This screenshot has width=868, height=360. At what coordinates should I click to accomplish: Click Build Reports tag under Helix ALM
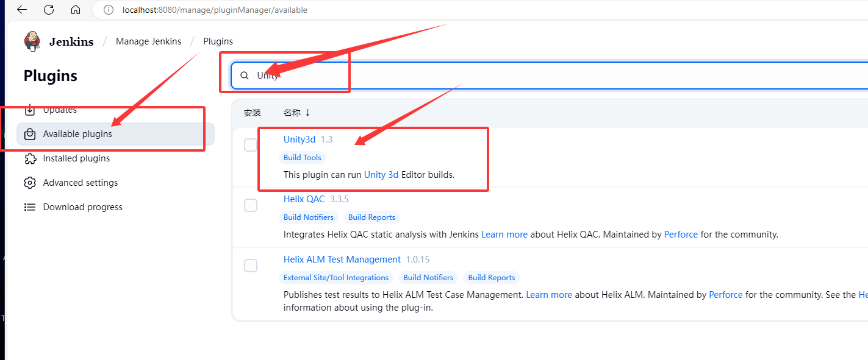click(492, 278)
